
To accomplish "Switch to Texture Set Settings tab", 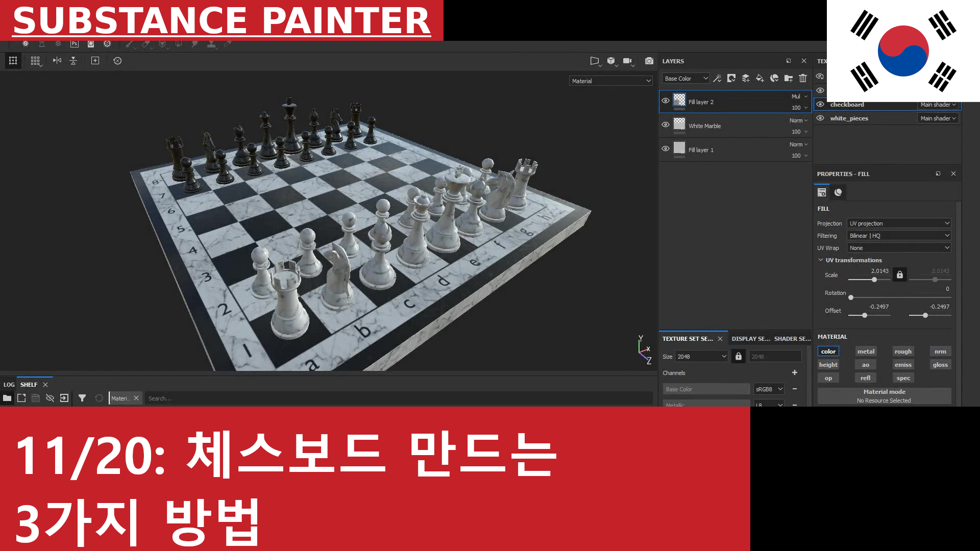I will (687, 338).
